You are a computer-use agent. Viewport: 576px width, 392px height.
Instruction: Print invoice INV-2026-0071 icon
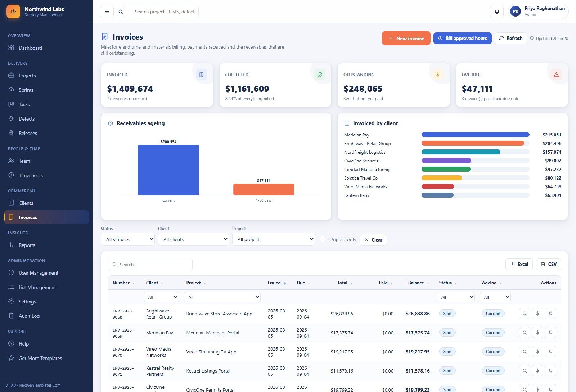(x=550, y=371)
